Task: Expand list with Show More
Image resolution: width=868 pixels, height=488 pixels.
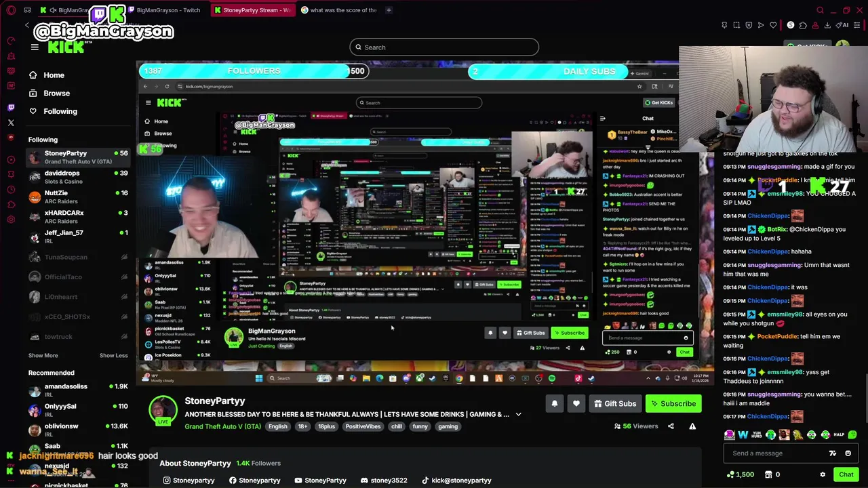Action: click(x=43, y=355)
